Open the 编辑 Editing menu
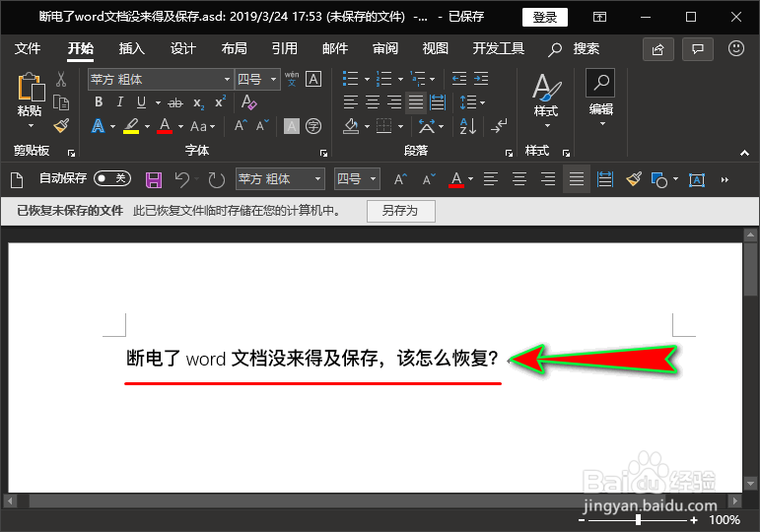 click(601, 99)
